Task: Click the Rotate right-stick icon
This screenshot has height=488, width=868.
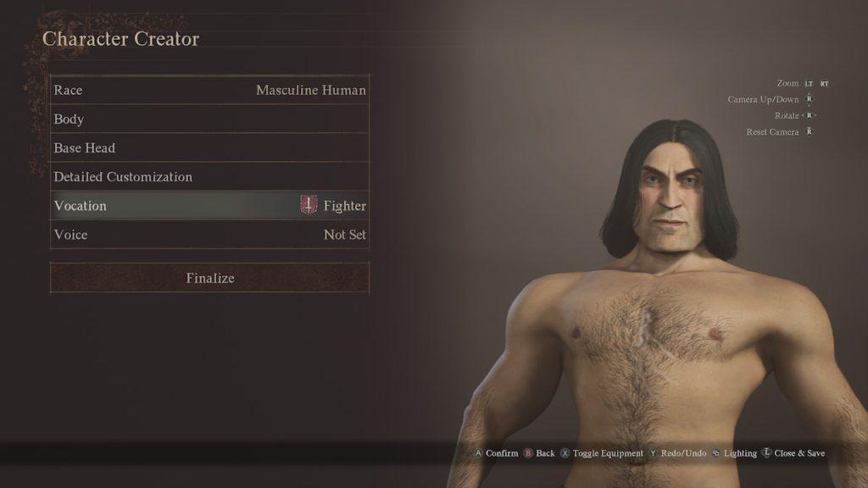Action: (x=810, y=115)
